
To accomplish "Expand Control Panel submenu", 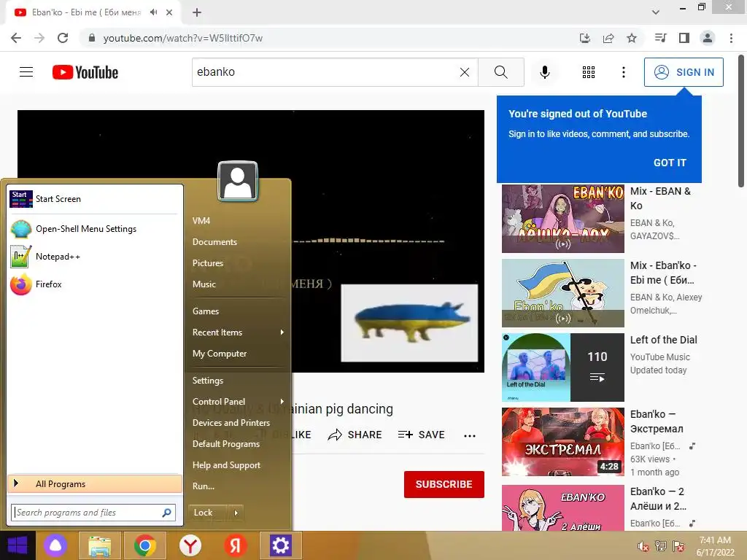I will [x=238, y=402].
